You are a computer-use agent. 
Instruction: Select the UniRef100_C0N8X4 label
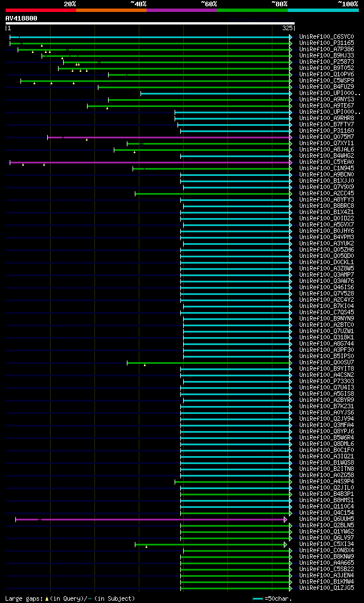click(327, 550)
